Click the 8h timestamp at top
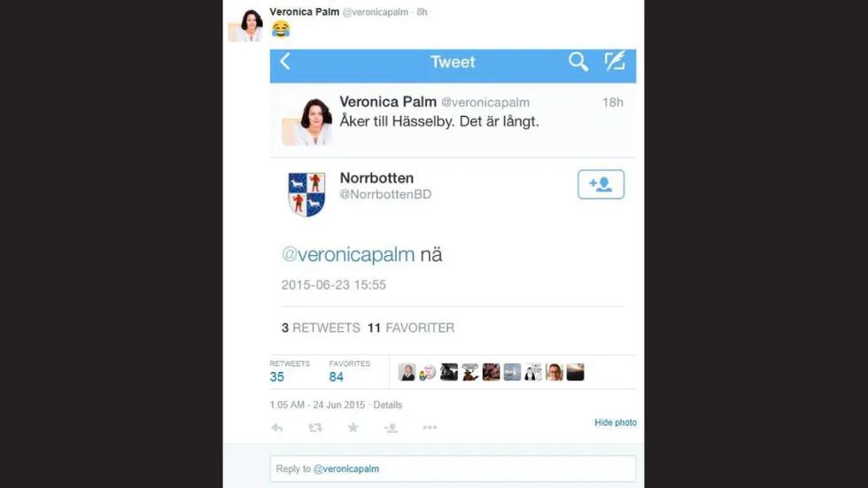Viewport: 868px width, 488px height. coord(422,12)
